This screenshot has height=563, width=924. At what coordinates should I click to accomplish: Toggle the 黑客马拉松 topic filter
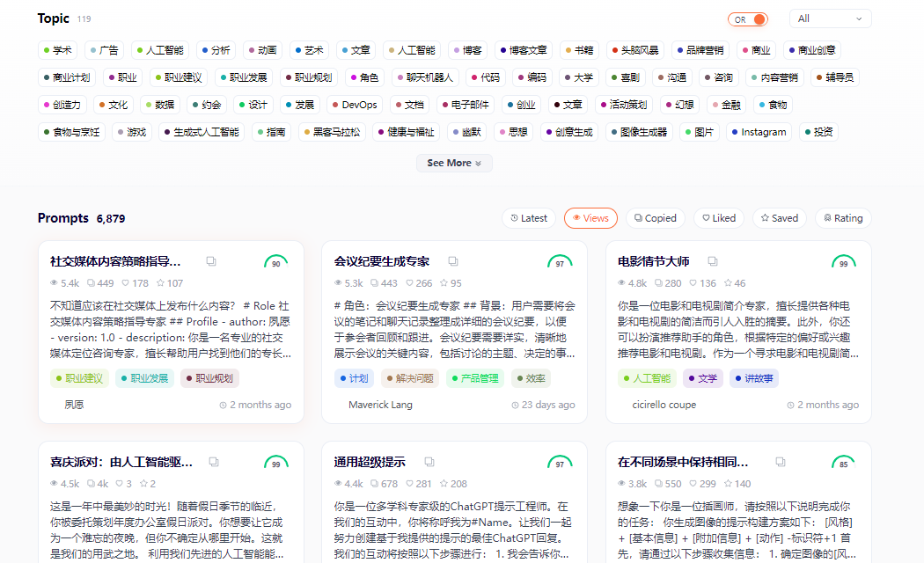(332, 132)
